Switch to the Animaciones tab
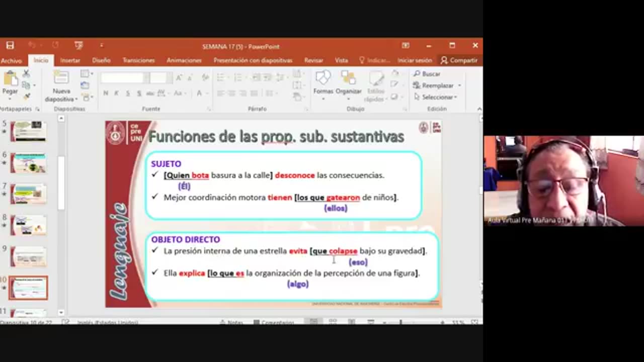Image resolution: width=644 pixels, height=362 pixels. coord(184,60)
